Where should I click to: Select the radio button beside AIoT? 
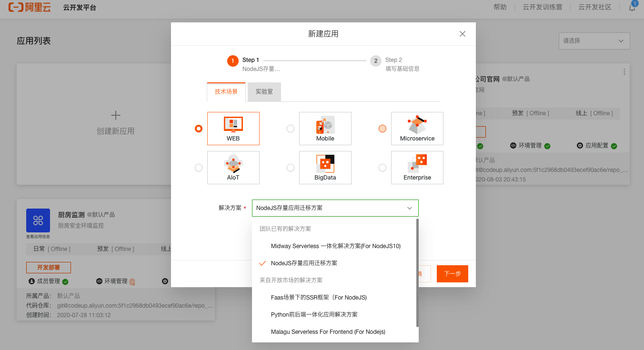tap(199, 167)
